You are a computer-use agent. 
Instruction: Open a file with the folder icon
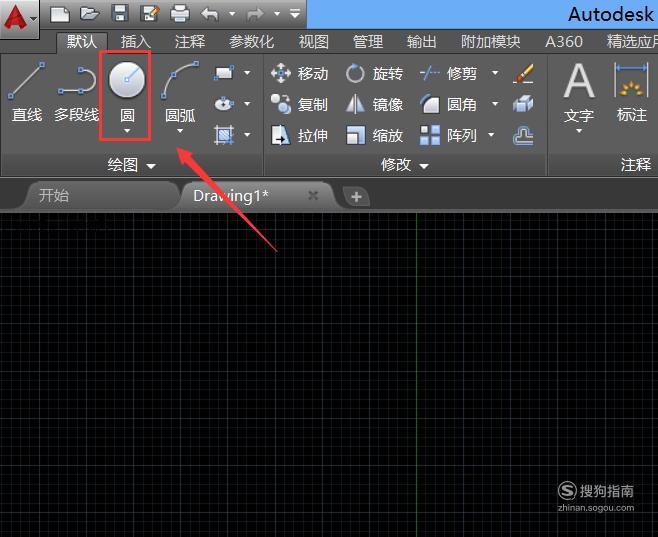click(89, 14)
